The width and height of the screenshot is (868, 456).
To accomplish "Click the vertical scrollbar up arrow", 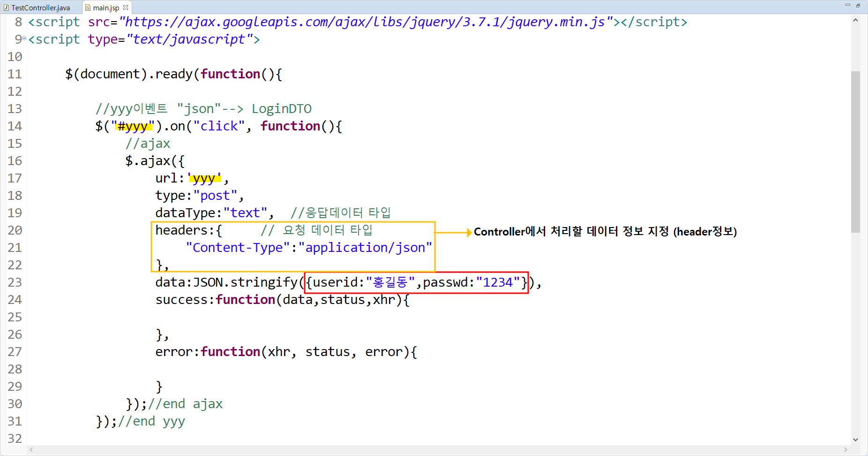I will click(x=855, y=20).
